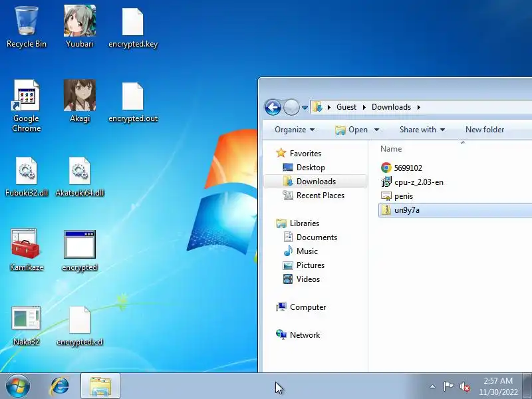This screenshot has width=532, height=399.
Task: Select the Kamikaze toolbox icon
Action: click(27, 251)
